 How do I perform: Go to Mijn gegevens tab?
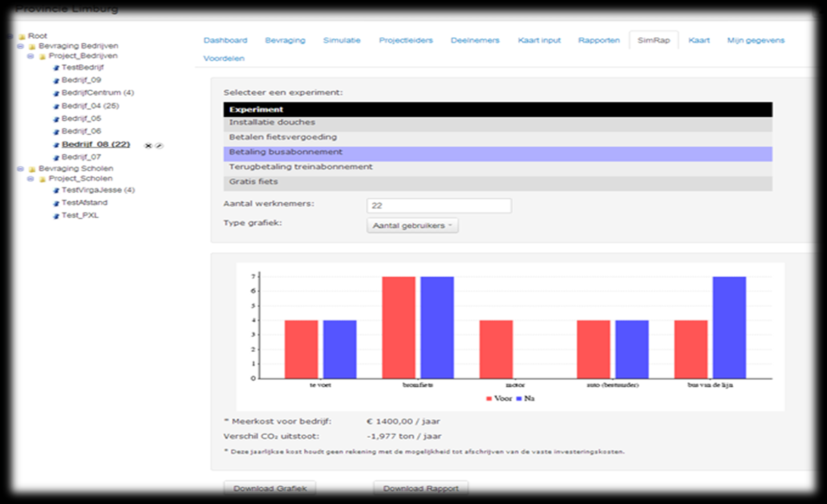756,40
